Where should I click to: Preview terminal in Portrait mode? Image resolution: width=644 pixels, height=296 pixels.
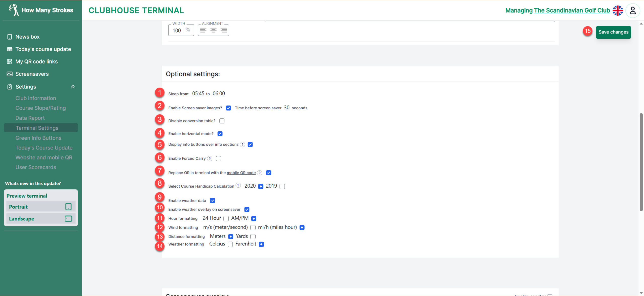[41, 207]
